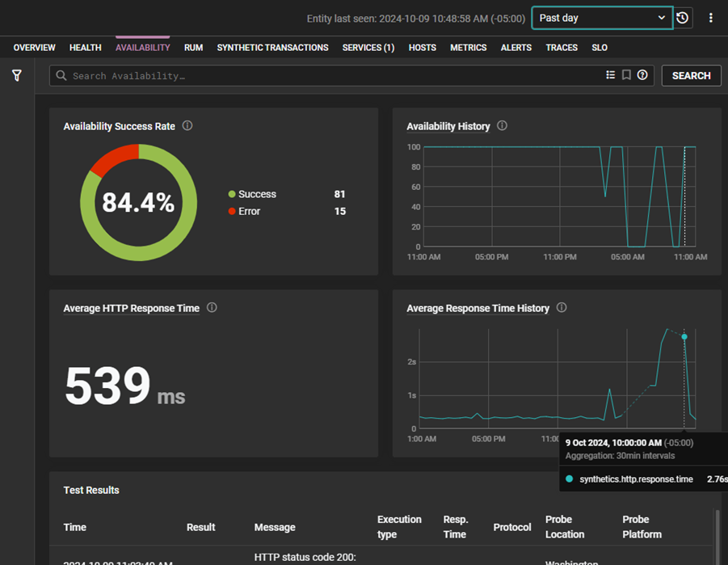Expand the Past day time range dropdown
Viewport: 728px width, 565px height.
point(602,18)
